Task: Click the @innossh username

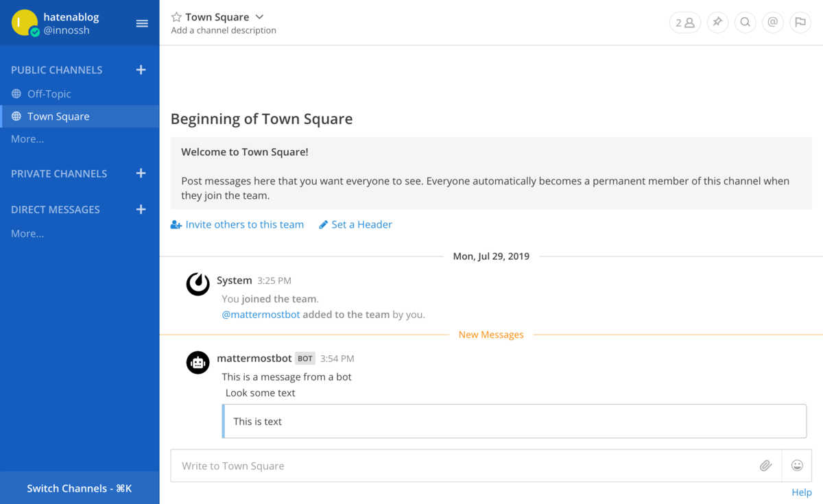Action: click(67, 30)
